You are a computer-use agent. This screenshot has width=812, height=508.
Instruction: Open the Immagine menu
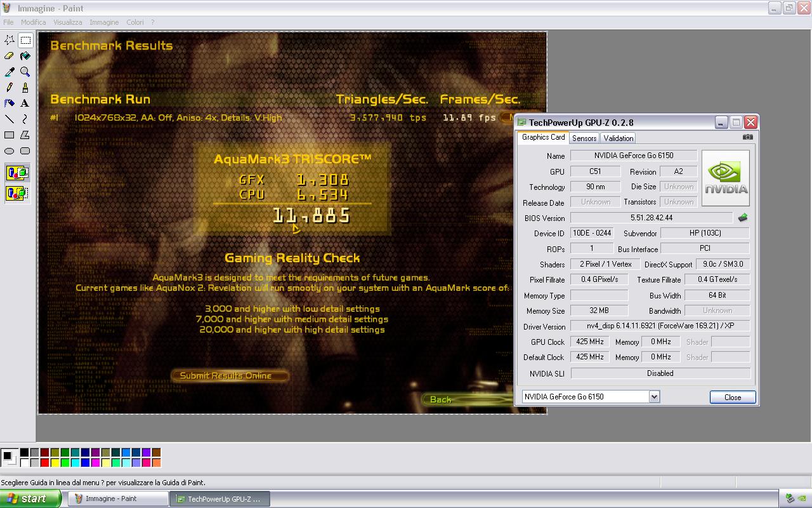(104, 22)
